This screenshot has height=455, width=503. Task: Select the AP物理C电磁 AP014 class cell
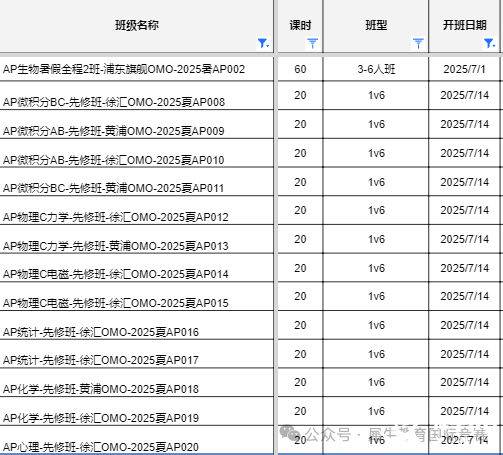(x=137, y=268)
